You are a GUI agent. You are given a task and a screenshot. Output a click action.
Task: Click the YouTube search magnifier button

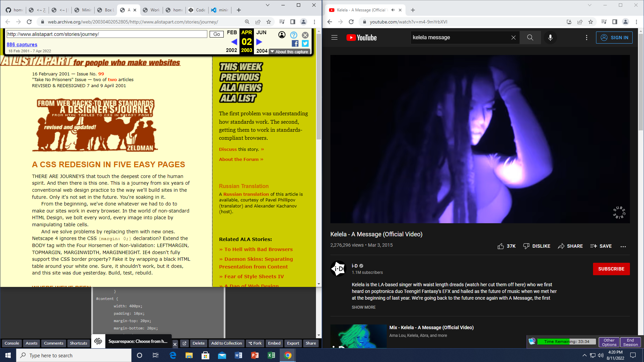click(x=530, y=38)
